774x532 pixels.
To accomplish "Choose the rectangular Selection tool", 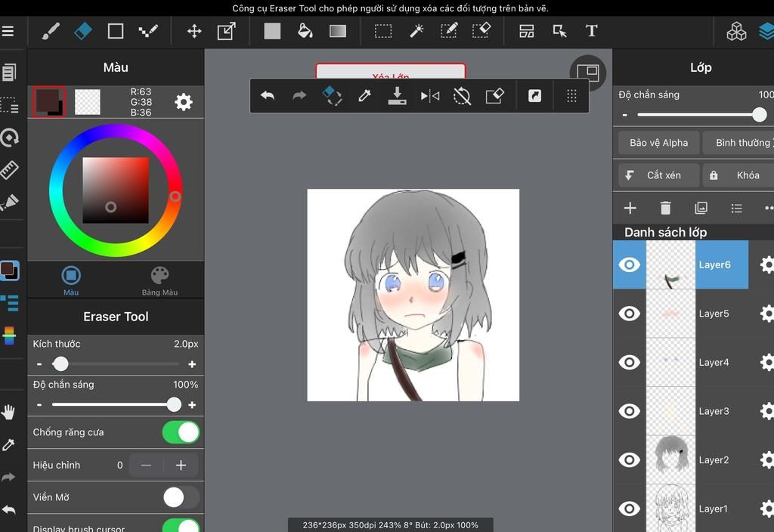I will point(383,31).
